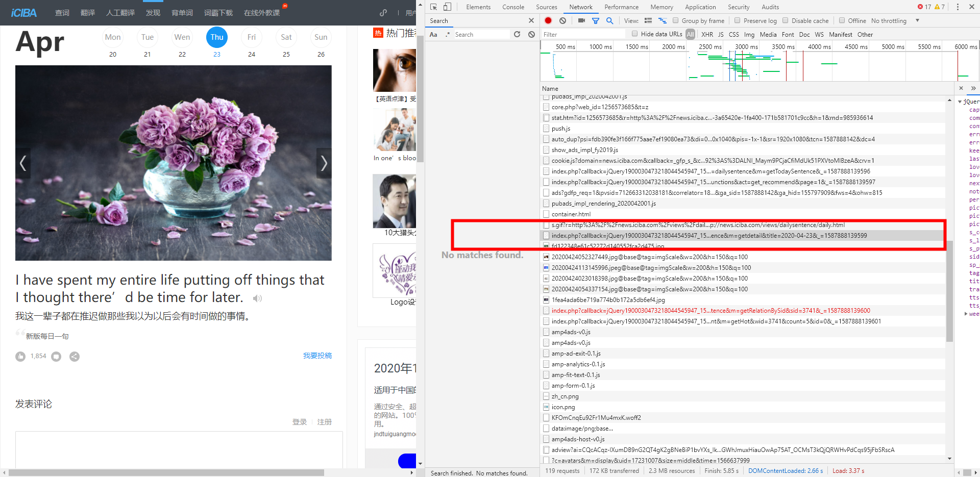
Task: Play the sentence audio speaker icon
Action: click(x=258, y=298)
